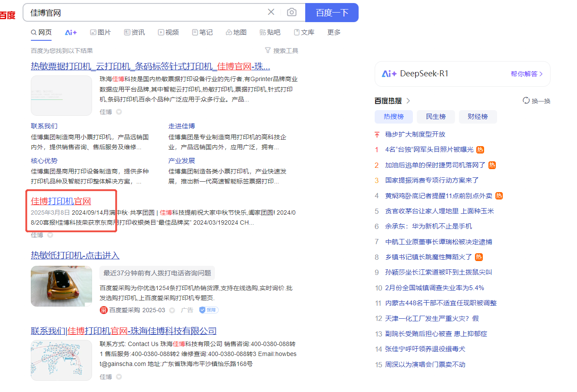Click first result website thumbnail

(61, 95)
